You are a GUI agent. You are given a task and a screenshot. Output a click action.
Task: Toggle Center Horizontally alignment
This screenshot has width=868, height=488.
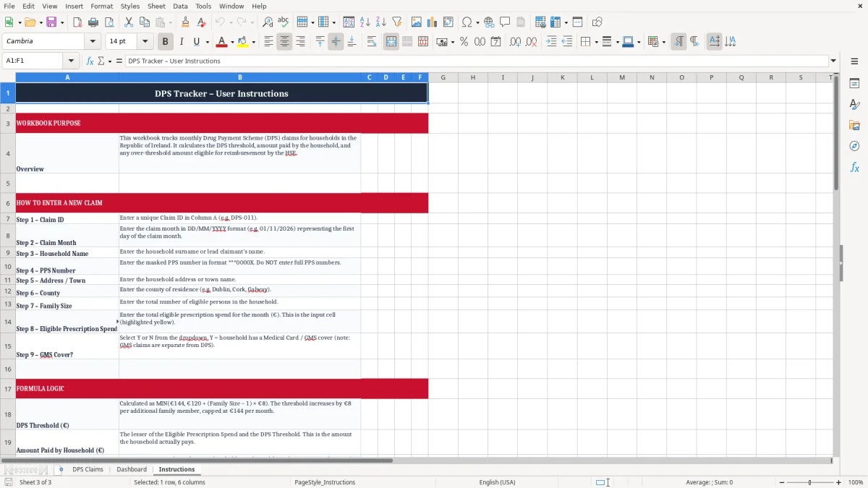click(284, 42)
